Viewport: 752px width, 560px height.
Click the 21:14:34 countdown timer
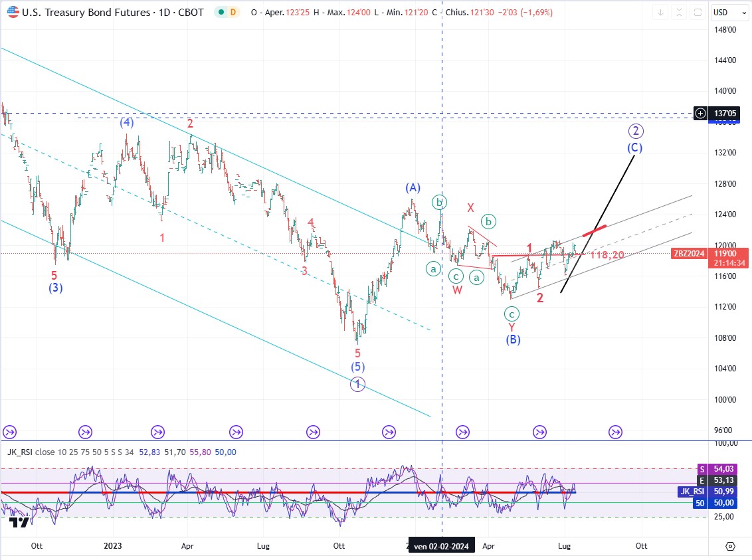[x=729, y=263]
